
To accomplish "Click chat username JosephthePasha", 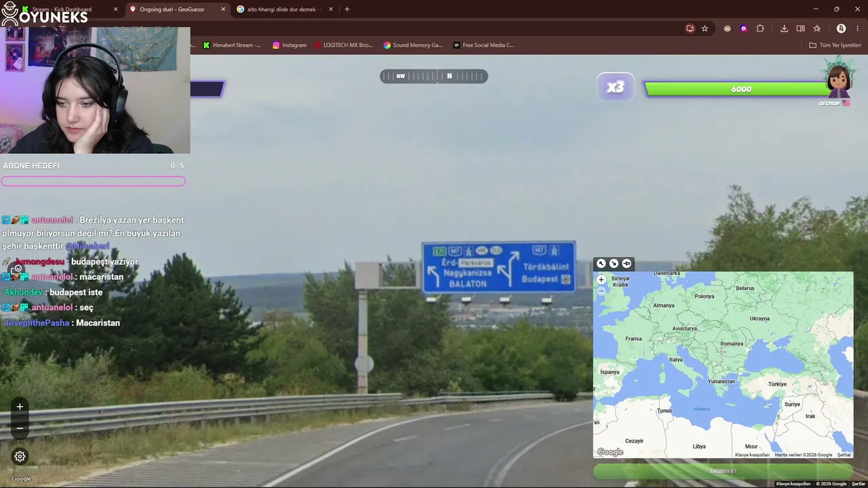I will coord(37,323).
